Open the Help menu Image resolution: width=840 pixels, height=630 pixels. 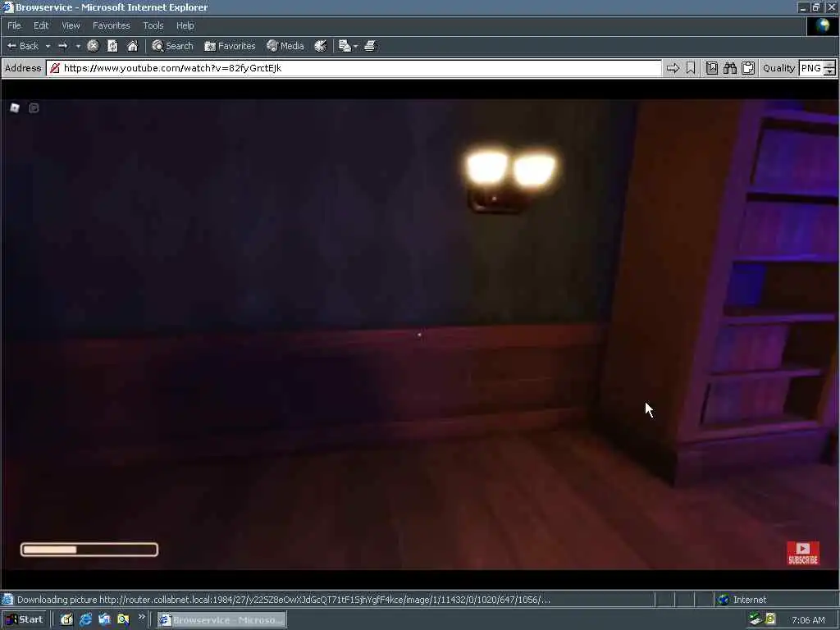coord(185,25)
